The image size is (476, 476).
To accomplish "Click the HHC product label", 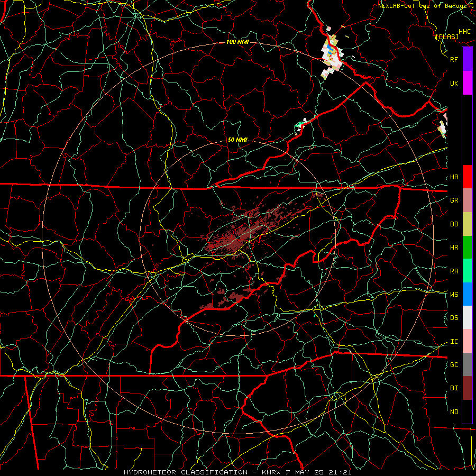I will coord(465,32).
